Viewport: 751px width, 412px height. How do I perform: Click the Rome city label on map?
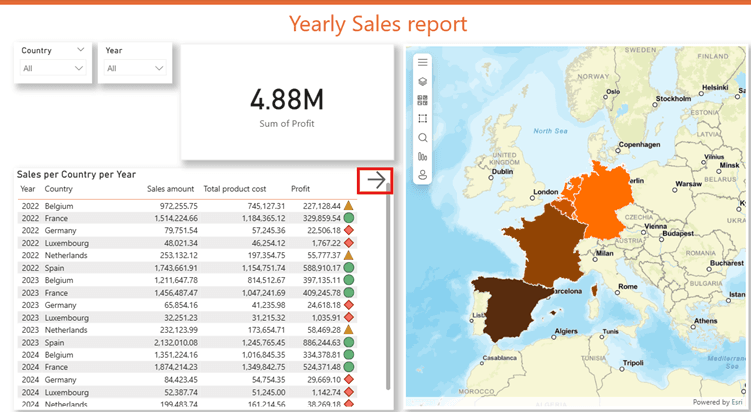627,286
